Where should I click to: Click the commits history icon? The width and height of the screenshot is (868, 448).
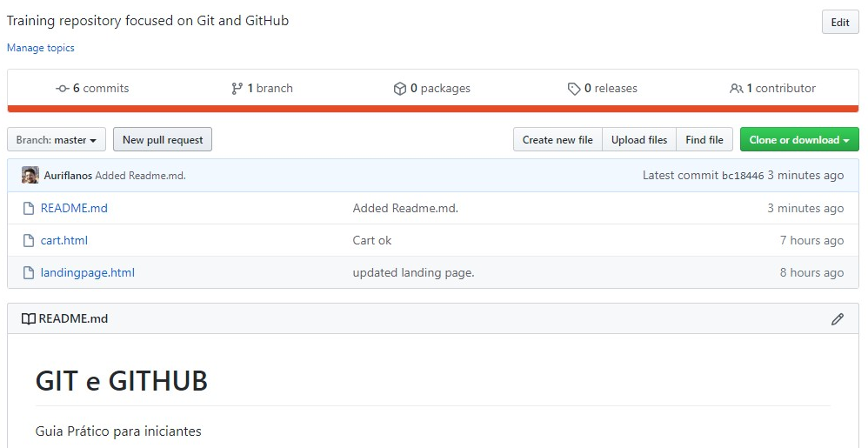[x=63, y=89]
